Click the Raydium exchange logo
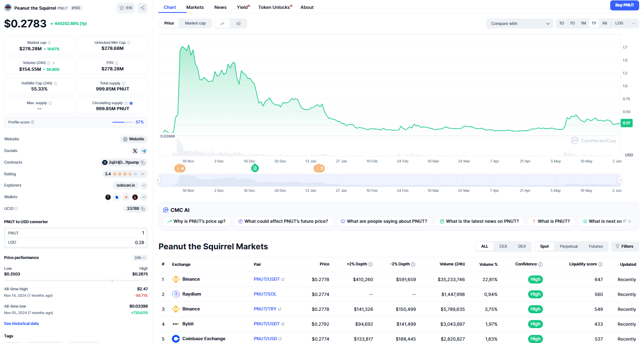 pyautogui.click(x=176, y=294)
